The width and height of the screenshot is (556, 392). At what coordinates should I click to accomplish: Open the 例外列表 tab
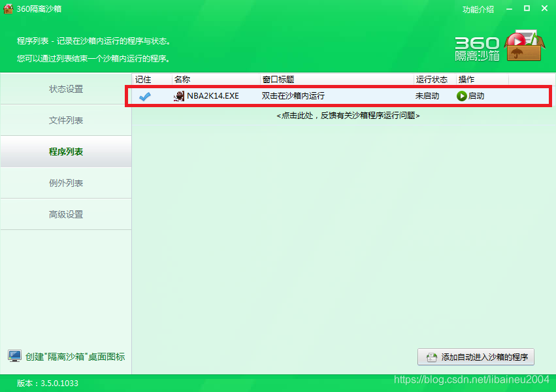[x=66, y=183]
